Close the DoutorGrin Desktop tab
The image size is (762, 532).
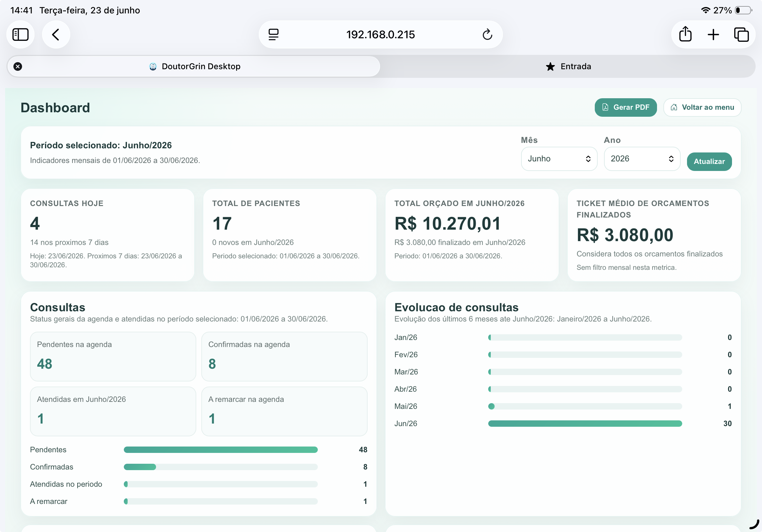18,67
